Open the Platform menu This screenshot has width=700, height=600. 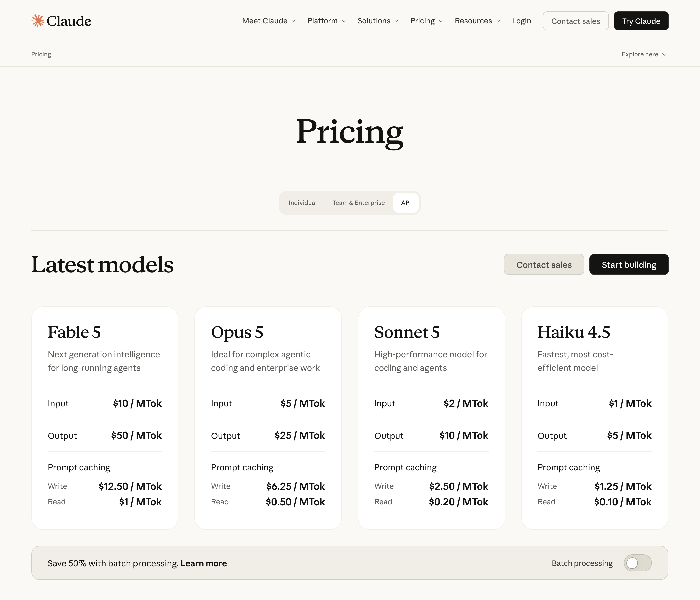pyautogui.click(x=327, y=21)
